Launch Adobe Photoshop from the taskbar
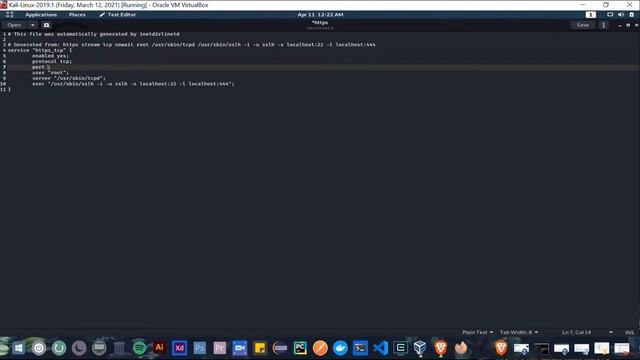 pyautogui.click(x=199, y=348)
